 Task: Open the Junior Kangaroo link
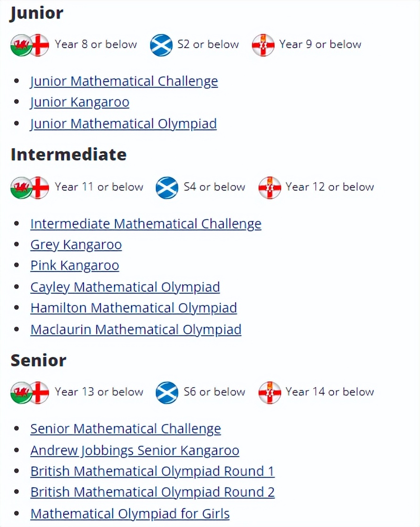[x=80, y=102]
